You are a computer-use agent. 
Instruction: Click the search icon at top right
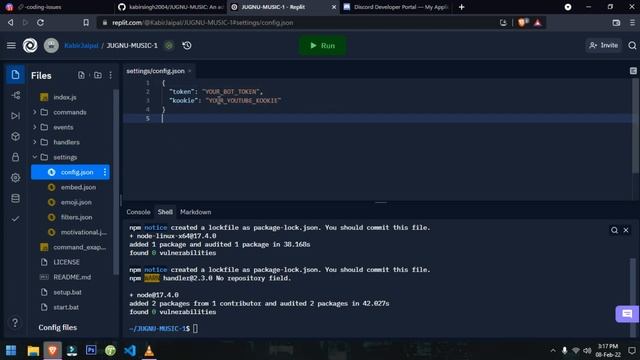point(632,45)
